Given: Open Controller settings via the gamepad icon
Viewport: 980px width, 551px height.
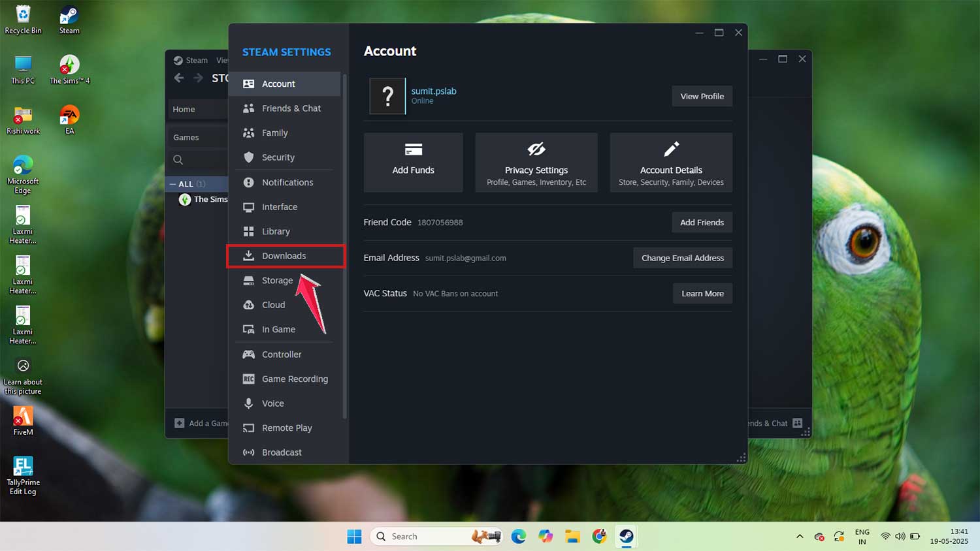Looking at the screenshot, I should pyautogui.click(x=248, y=354).
